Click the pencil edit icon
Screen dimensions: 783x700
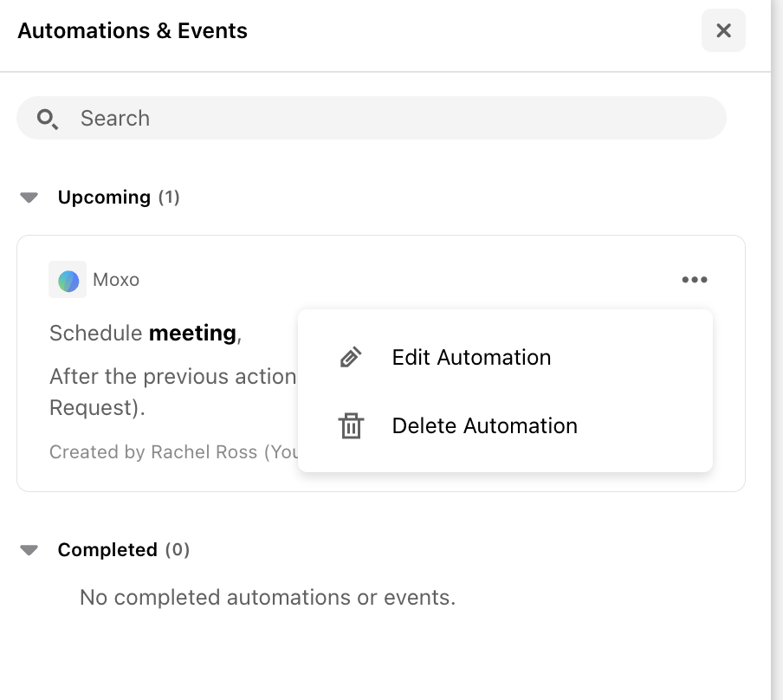point(351,358)
